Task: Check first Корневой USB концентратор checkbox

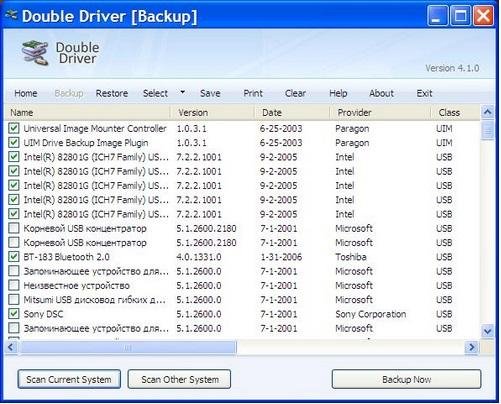Action: pyautogui.click(x=14, y=228)
